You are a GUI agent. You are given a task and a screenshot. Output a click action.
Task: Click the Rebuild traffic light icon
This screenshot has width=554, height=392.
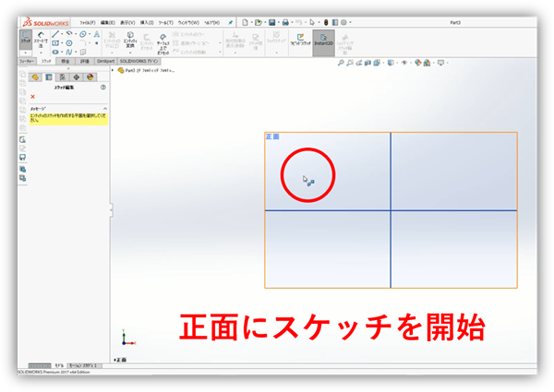(x=326, y=22)
